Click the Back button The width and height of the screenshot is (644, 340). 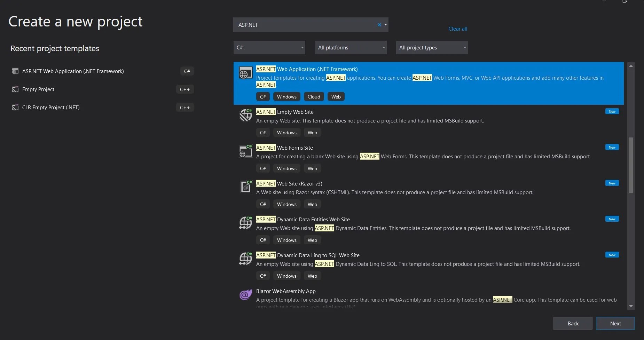pos(573,323)
